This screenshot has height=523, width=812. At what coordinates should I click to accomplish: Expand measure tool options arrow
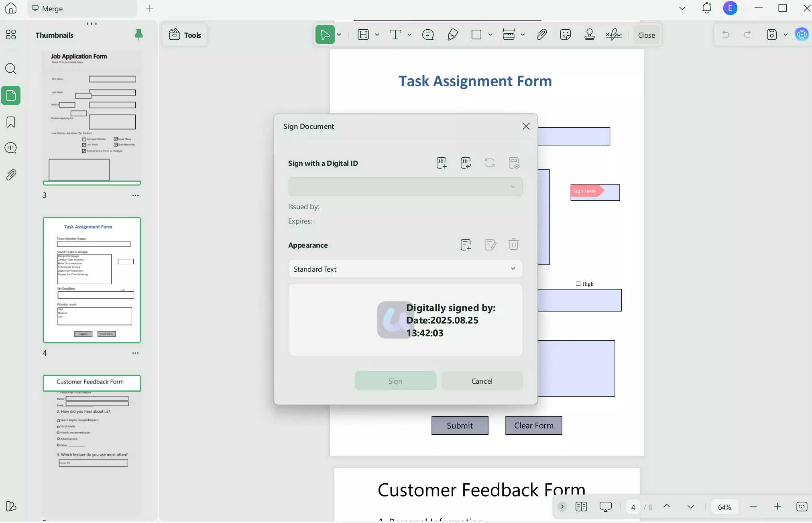523,35
